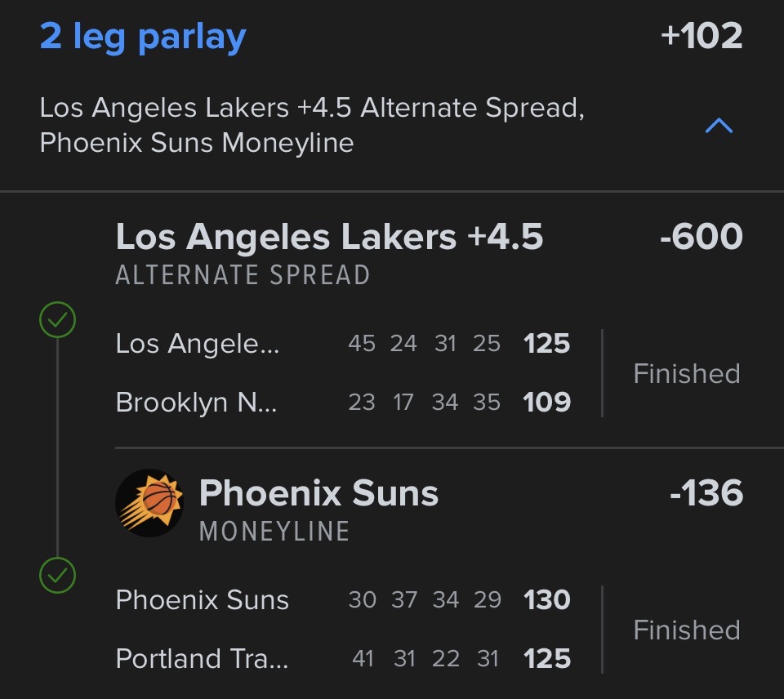Viewport: 784px width, 699px height.
Task: Collapse the 2 leg parlay details chevron
Action: pyautogui.click(x=719, y=126)
